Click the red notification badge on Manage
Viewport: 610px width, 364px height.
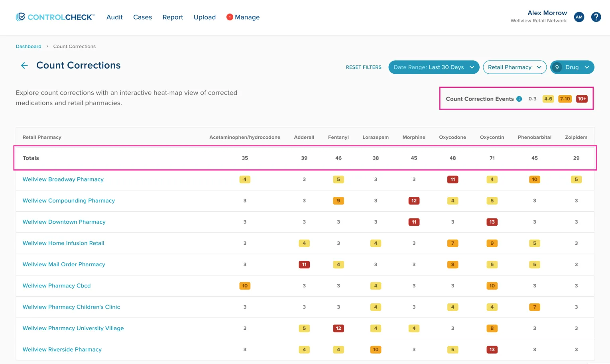(230, 17)
